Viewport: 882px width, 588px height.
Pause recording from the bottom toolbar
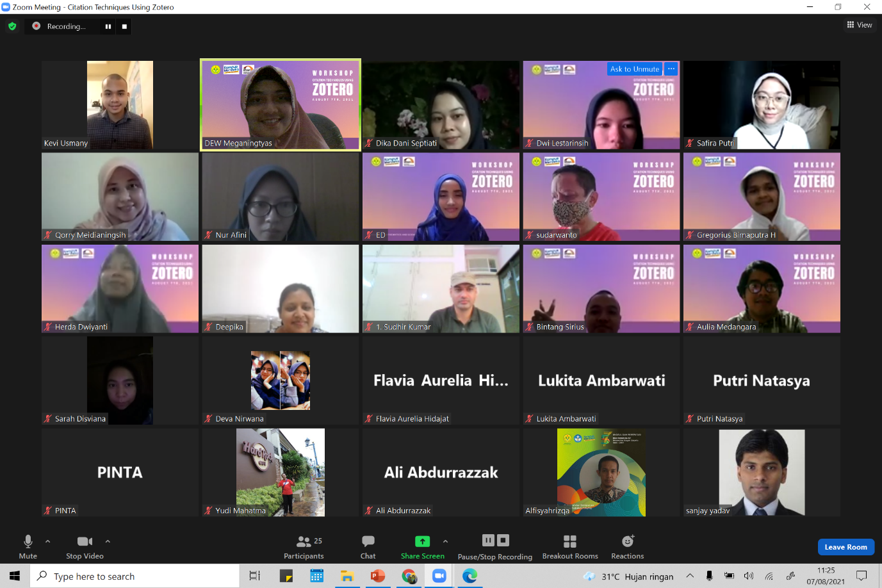(x=488, y=540)
